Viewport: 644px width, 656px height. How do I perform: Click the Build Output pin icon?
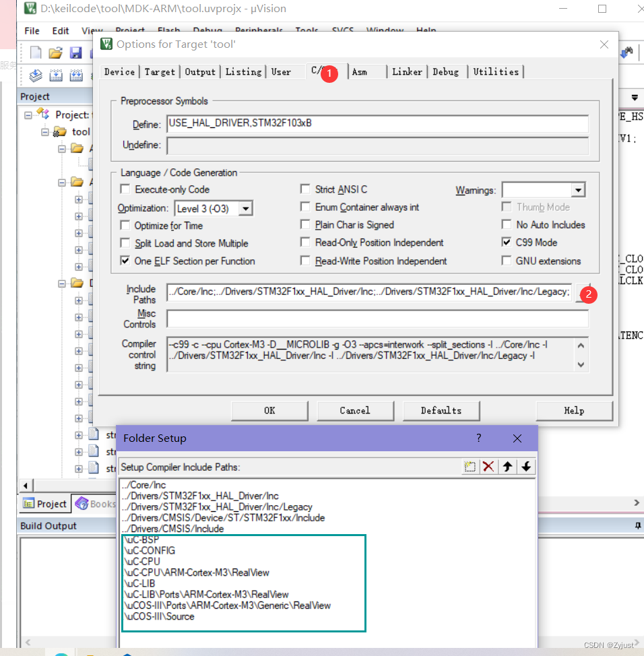[638, 526]
